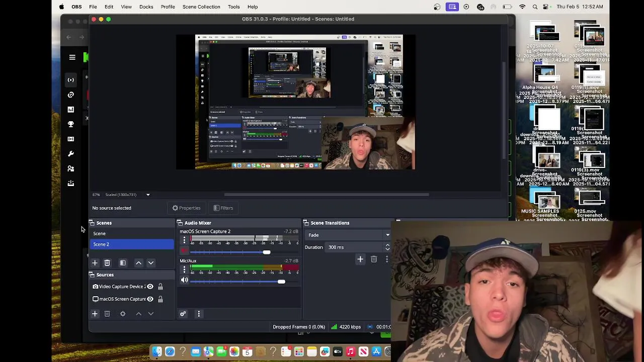Screen dimensions: 644x362
Task: Add a new scene with the plus button
Action: tap(95, 262)
